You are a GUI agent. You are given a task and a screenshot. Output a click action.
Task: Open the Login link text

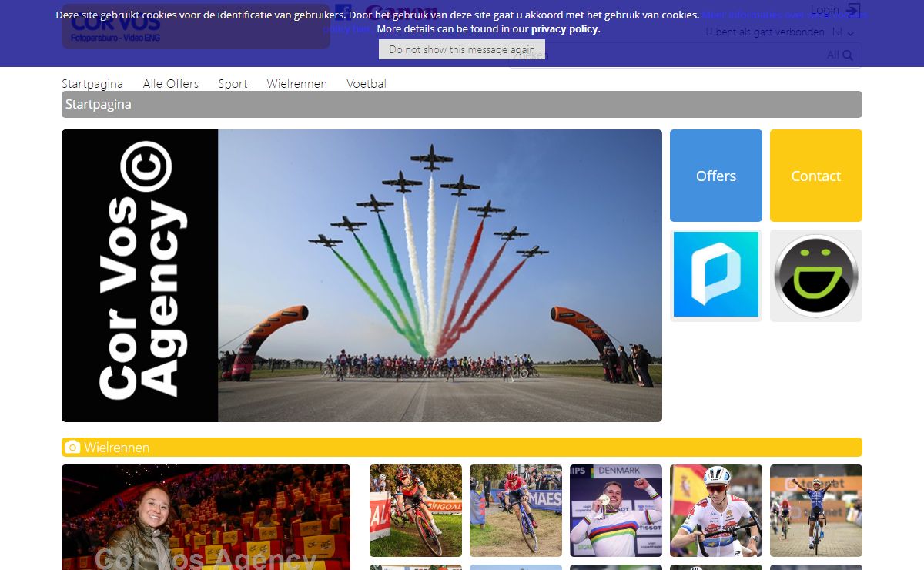click(x=825, y=10)
